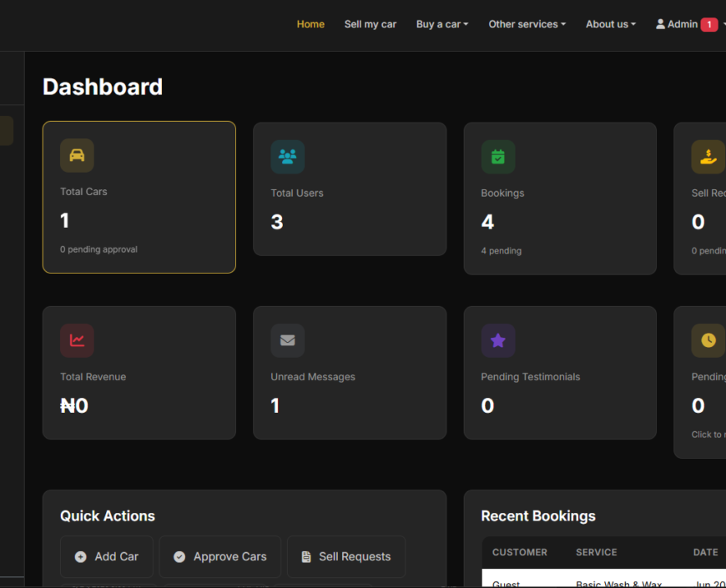
Task: Click the ₦0 revenue value
Action: point(74,405)
